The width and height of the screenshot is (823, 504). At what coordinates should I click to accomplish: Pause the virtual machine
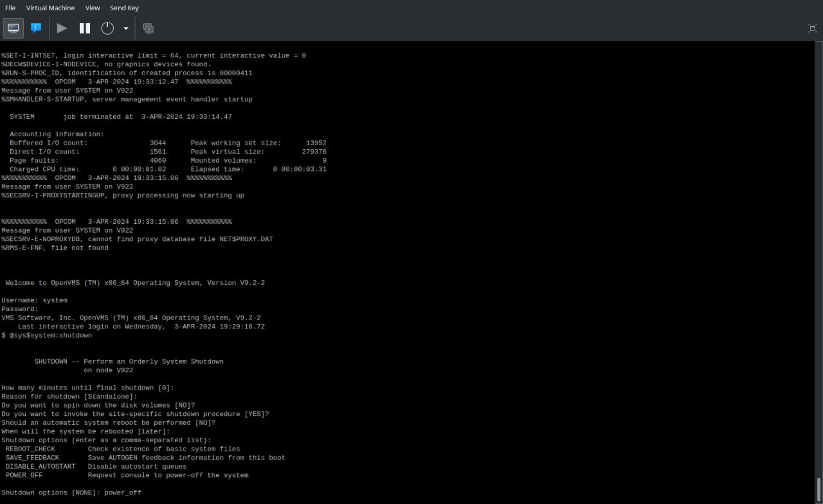click(85, 28)
